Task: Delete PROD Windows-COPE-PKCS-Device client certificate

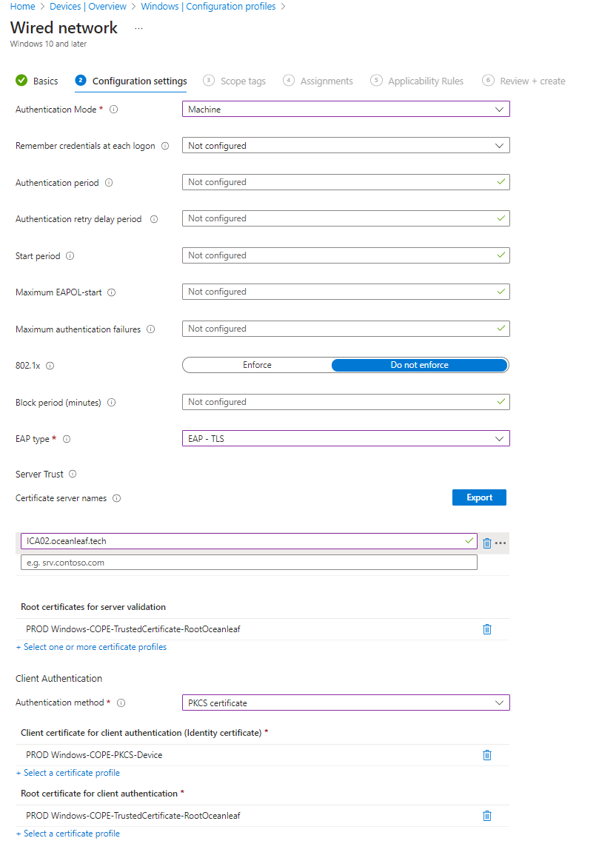Action: pyautogui.click(x=487, y=755)
